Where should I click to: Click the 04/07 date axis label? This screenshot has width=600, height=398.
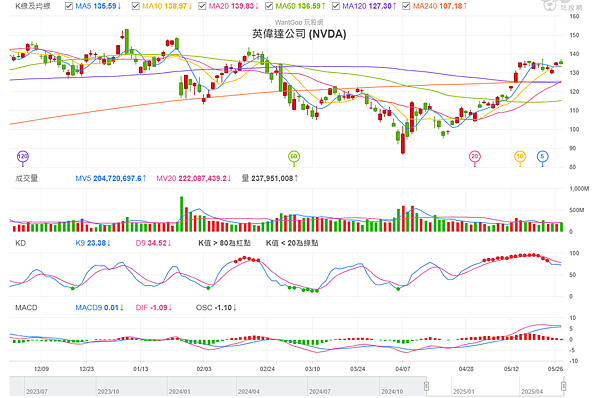[x=403, y=369]
